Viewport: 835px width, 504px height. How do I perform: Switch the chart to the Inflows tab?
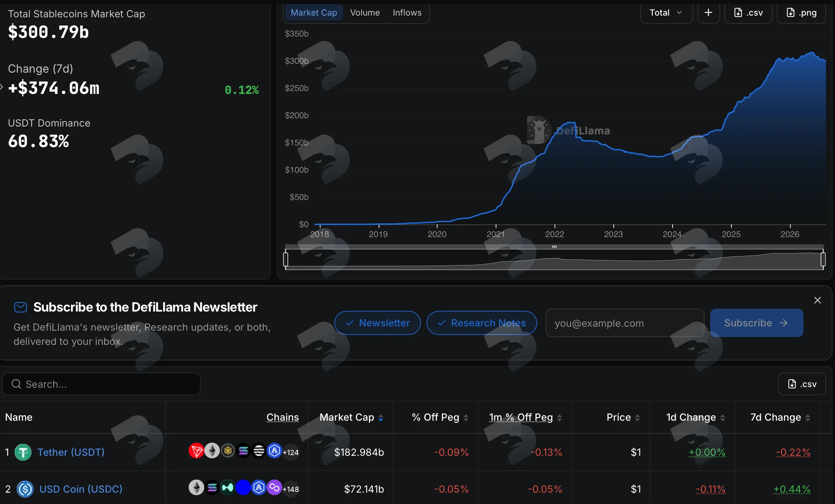(407, 13)
